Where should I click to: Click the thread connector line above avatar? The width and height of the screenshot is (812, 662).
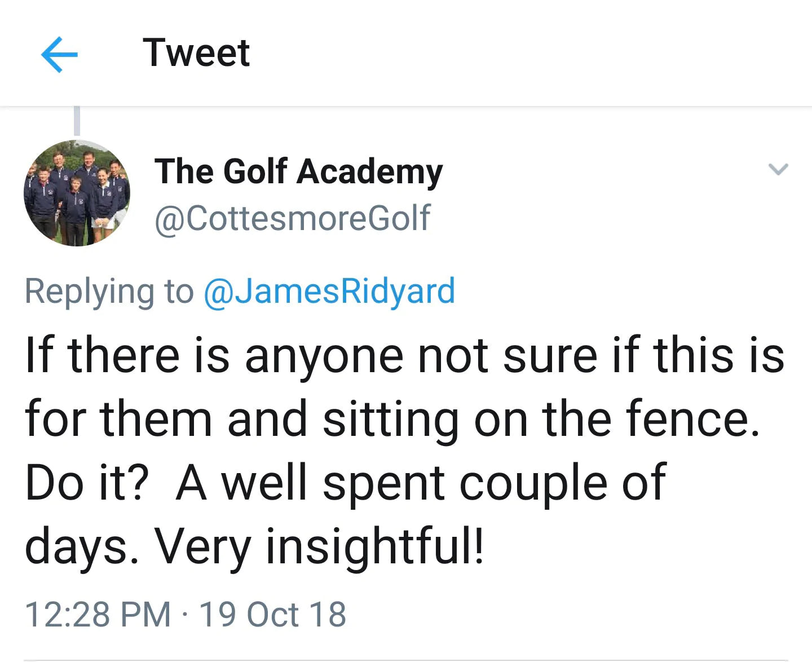tap(77, 121)
